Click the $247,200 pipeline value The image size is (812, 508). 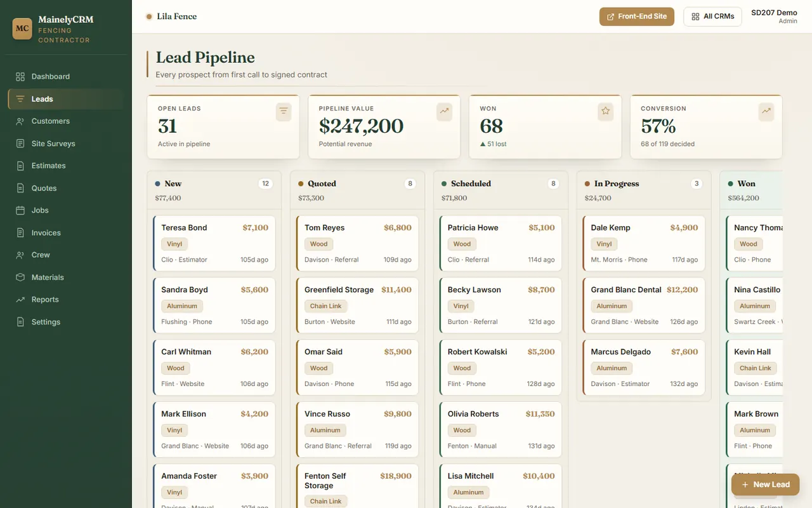[361, 126]
